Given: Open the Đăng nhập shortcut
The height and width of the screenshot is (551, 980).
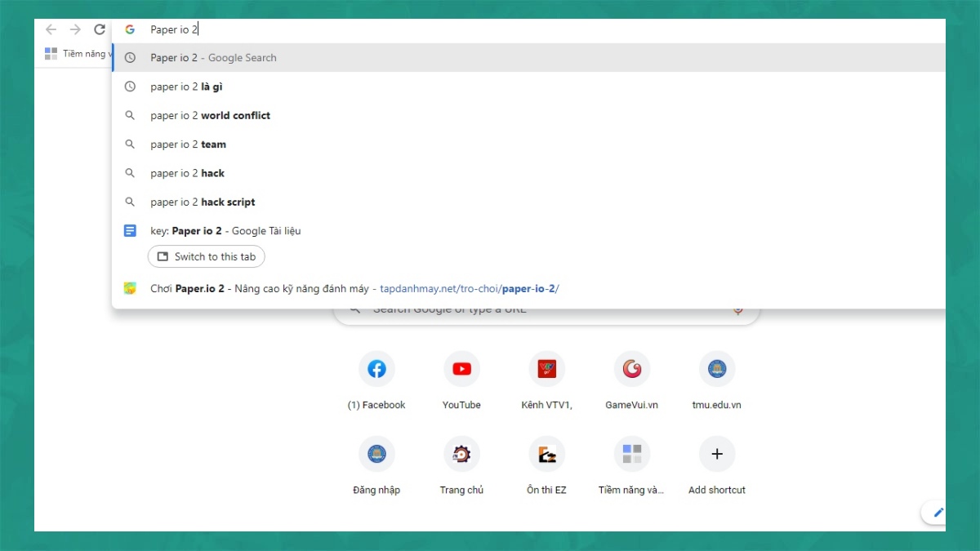Looking at the screenshot, I should (376, 455).
